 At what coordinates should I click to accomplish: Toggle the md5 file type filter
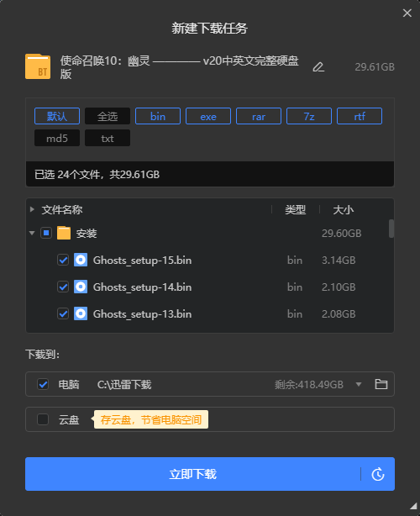pyautogui.click(x=57, y=138)
